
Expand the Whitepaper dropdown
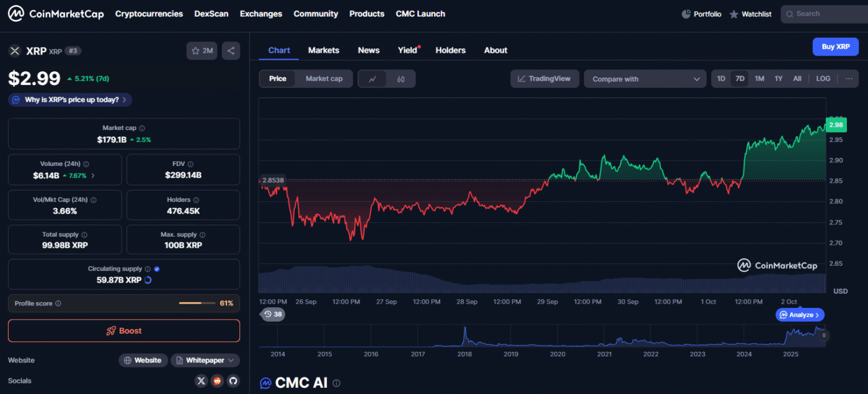click(x=205, y=360)
